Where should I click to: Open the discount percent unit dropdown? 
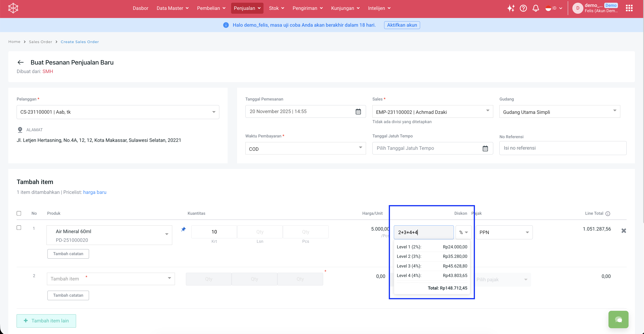tap(463, 232)
